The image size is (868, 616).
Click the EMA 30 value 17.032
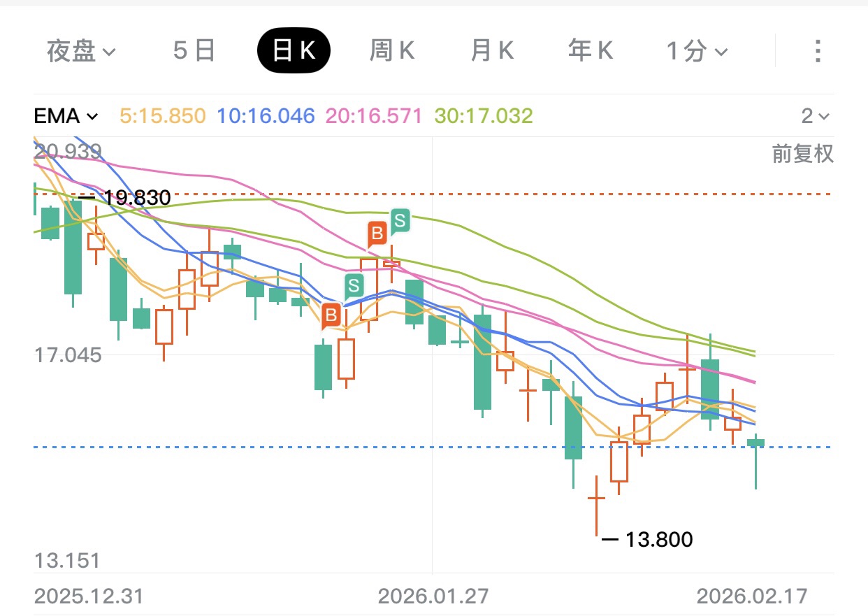[x=484, y=116]
